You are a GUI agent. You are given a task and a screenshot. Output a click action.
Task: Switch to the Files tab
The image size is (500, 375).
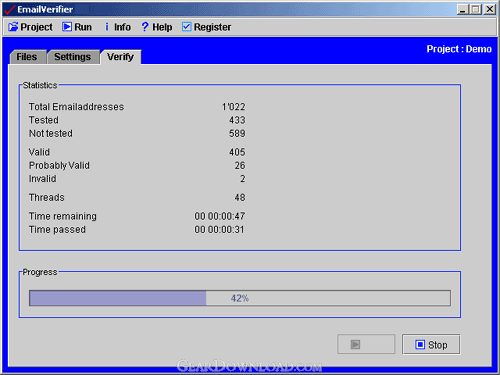point(27,57)
